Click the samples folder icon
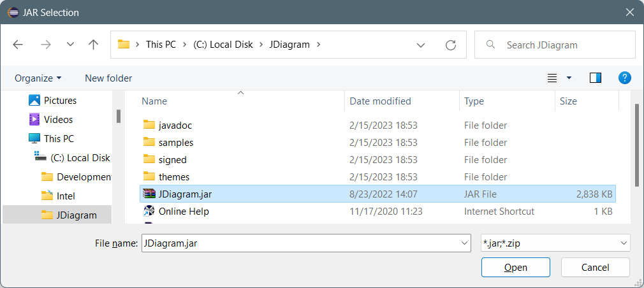 pos(149,142)
